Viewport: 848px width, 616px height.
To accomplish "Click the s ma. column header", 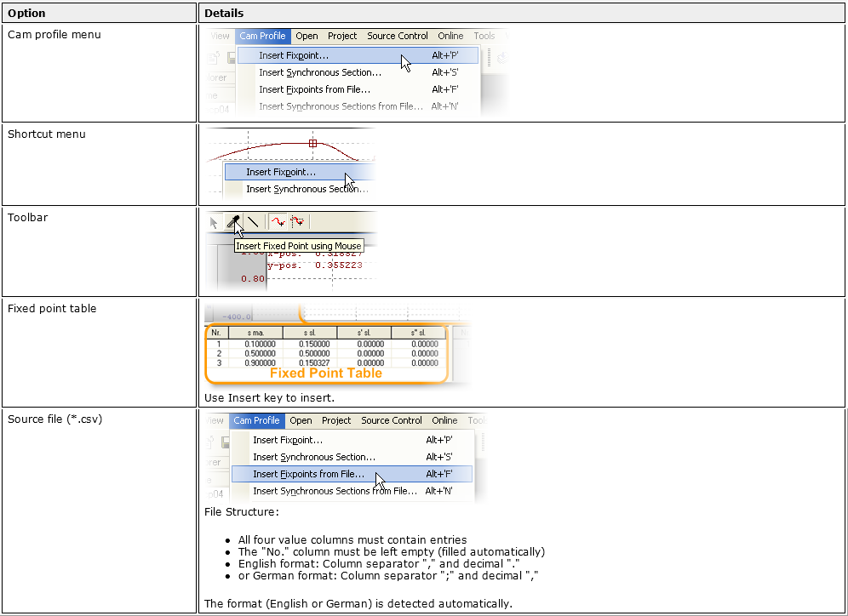I will coord(255,333).
